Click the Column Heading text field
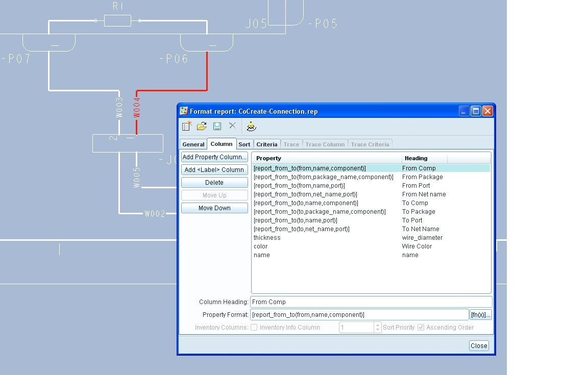Screen dimensions: 588x375 click(371, 302)
